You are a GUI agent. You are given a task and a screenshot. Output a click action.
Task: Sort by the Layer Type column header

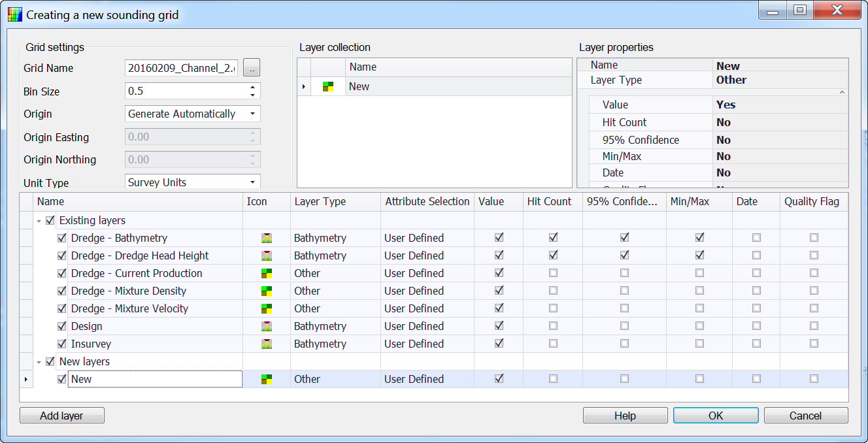[x=320, y=201]
